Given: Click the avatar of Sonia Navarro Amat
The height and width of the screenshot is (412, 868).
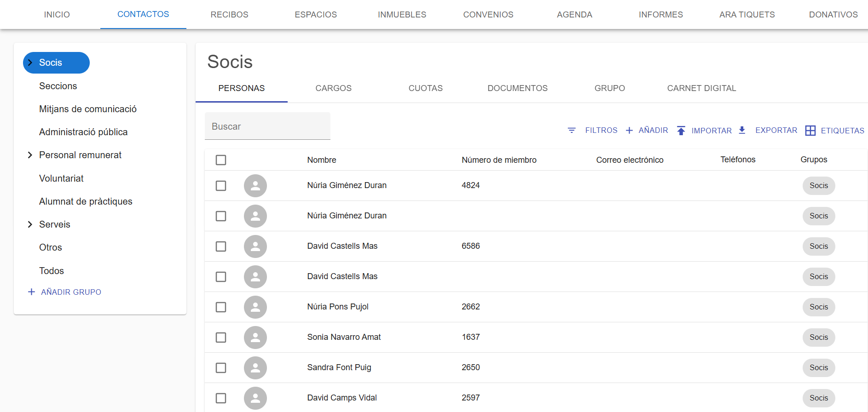Looking at the screenshot, I should (255, 338).
